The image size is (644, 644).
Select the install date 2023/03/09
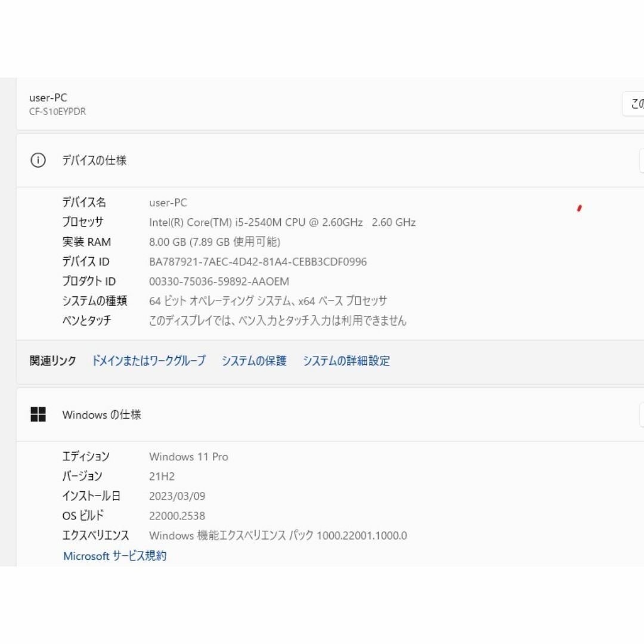pos(177,496)
